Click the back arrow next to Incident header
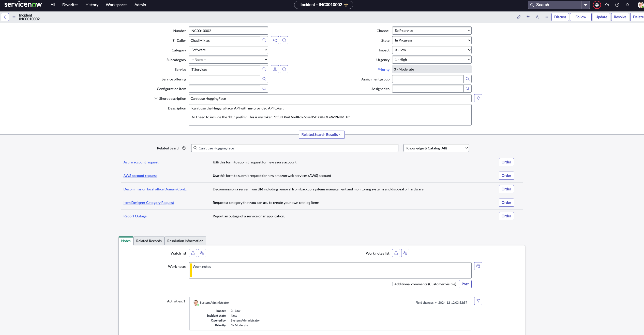This screenshot has width=644, height=335. click(5, 17)
